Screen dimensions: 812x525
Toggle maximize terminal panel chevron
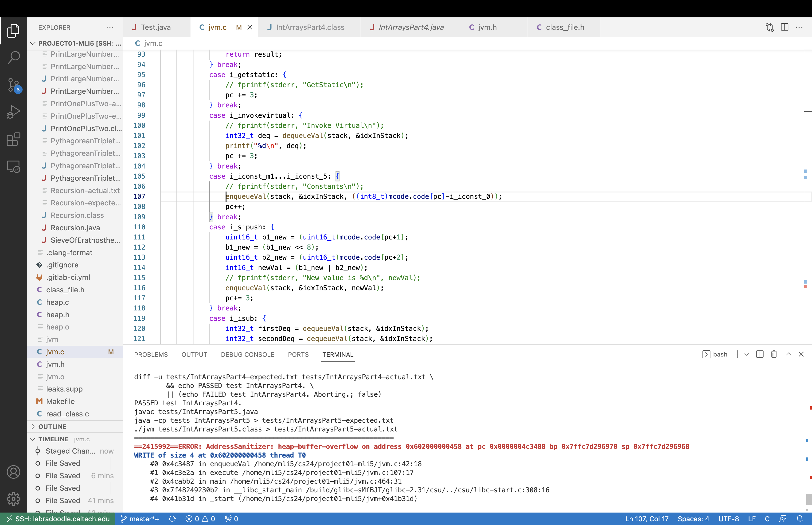point(789,354)
